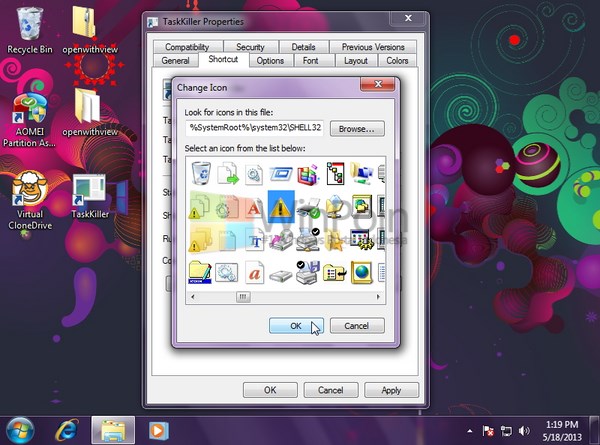The height and width of the screenshot is (445, 600).
Task: Click the icon list scrollbar left arrow
Action: point(192,297)
